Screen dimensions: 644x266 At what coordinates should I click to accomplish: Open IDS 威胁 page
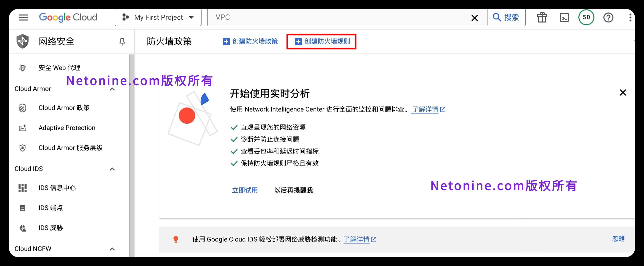pos(51,228)
